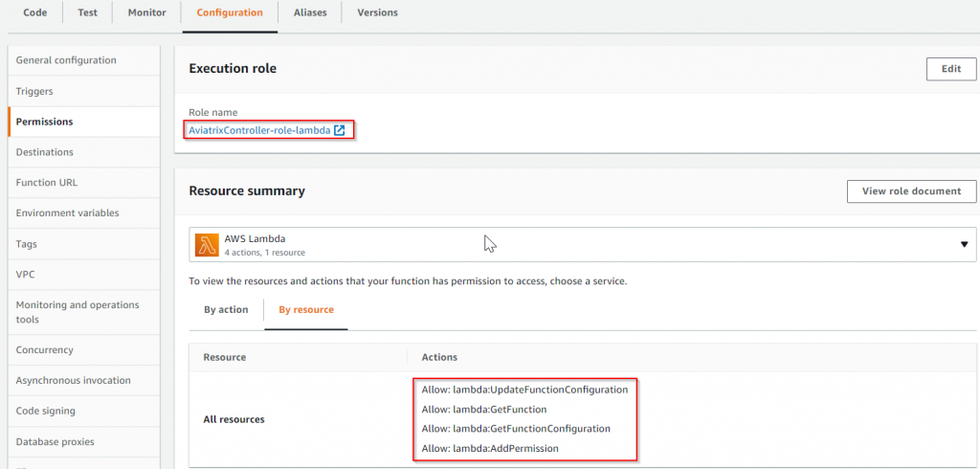Image resolution: width=980 pixels, height=469 pixels.
Task: Click the All resources cell
Action: (x=234, y=419)
